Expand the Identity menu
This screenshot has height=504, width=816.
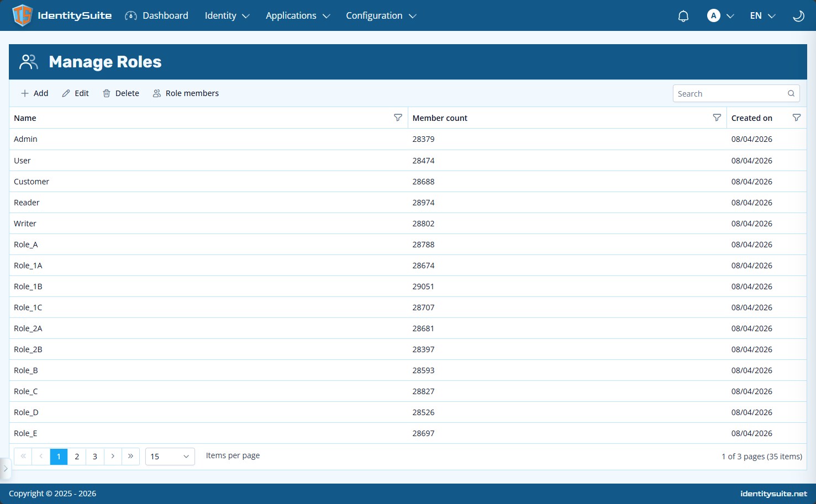click(x=227, y=15)
